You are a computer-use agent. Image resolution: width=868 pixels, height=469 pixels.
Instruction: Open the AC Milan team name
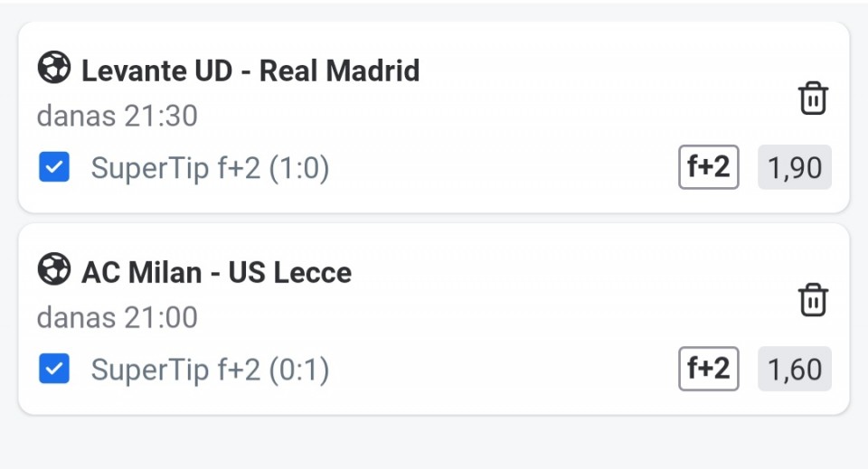[x=141, y=272]
